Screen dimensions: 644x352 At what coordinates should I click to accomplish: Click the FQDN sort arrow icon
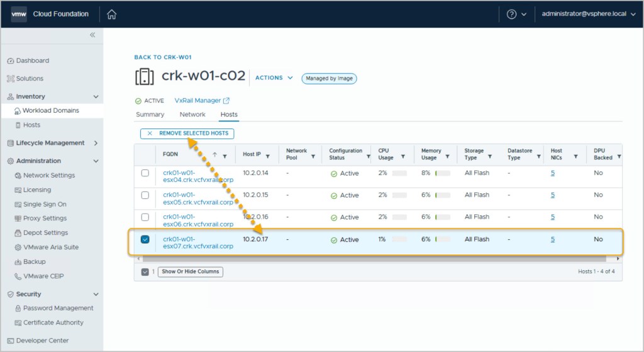(214, 155)
